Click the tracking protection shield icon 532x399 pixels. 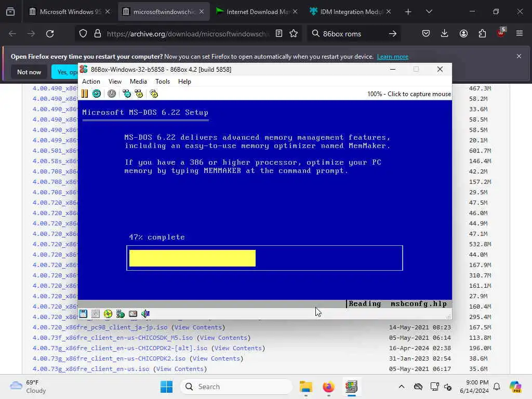tap(83, 34)
